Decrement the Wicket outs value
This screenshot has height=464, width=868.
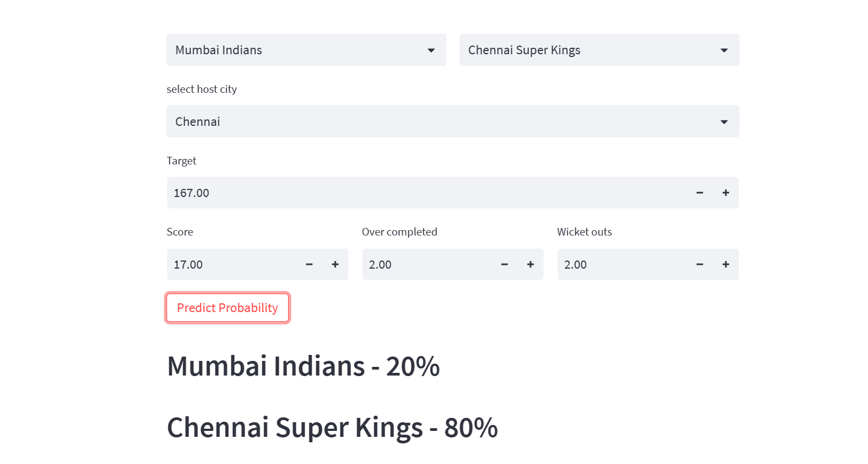pyautogui.click(x=700, y=264)
